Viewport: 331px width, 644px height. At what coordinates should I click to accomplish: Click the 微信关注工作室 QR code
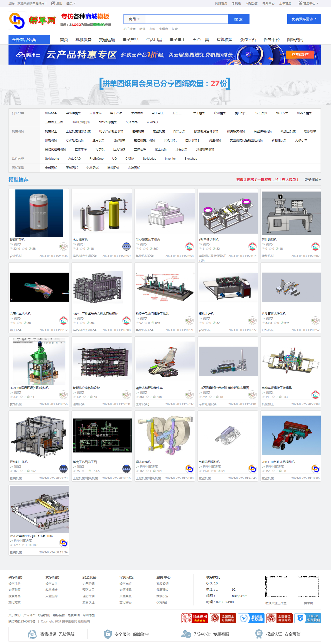tap(276, 586)
